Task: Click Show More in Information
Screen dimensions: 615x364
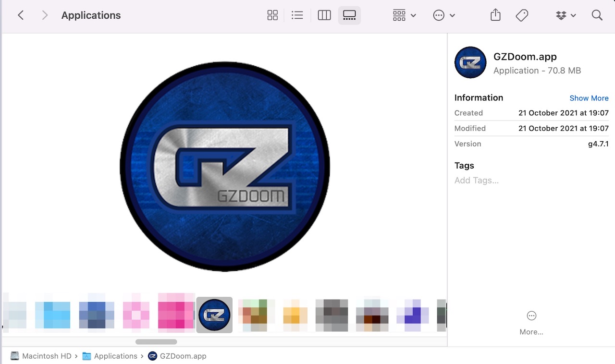Action: [589, 98]
